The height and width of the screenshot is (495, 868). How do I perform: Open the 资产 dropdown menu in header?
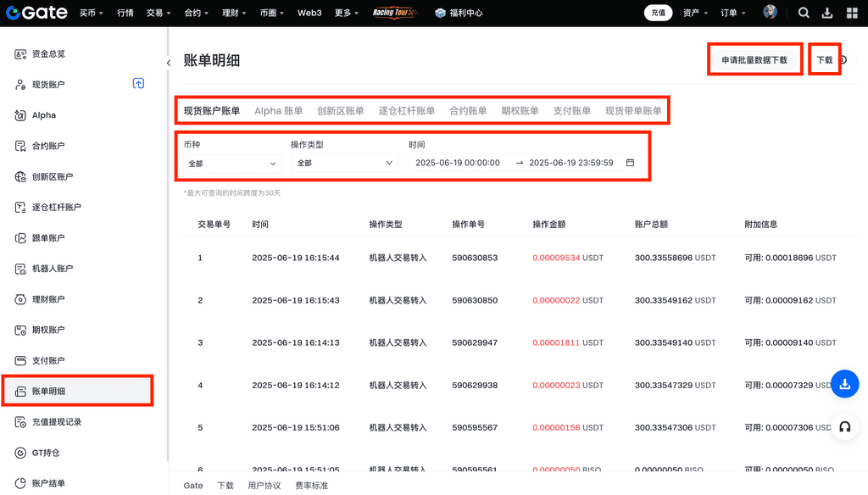(695, 13)
